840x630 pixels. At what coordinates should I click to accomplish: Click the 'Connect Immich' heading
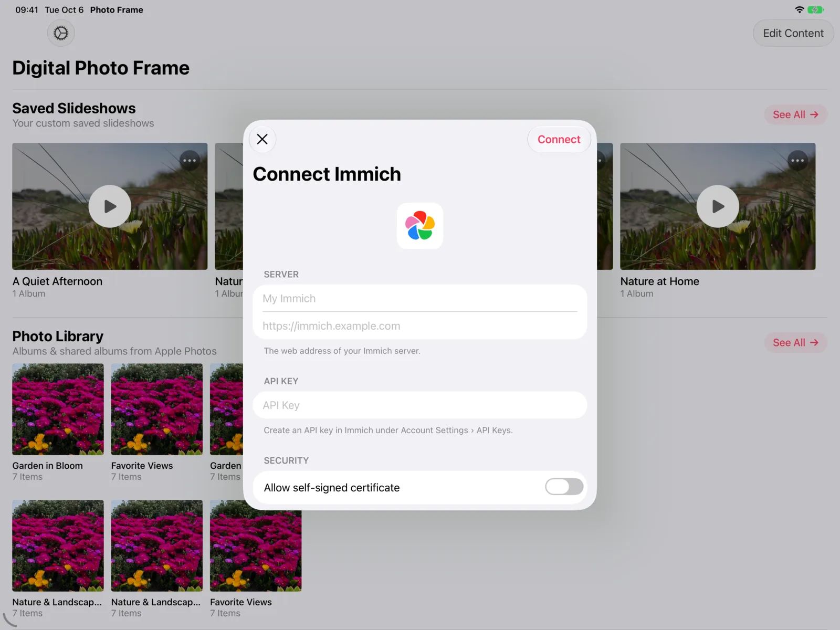[x=327, y=174]
